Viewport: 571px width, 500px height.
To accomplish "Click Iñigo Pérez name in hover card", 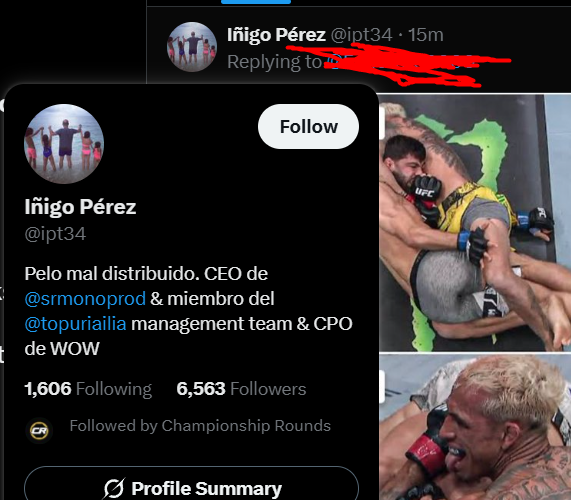I will [x=80, y=207].
